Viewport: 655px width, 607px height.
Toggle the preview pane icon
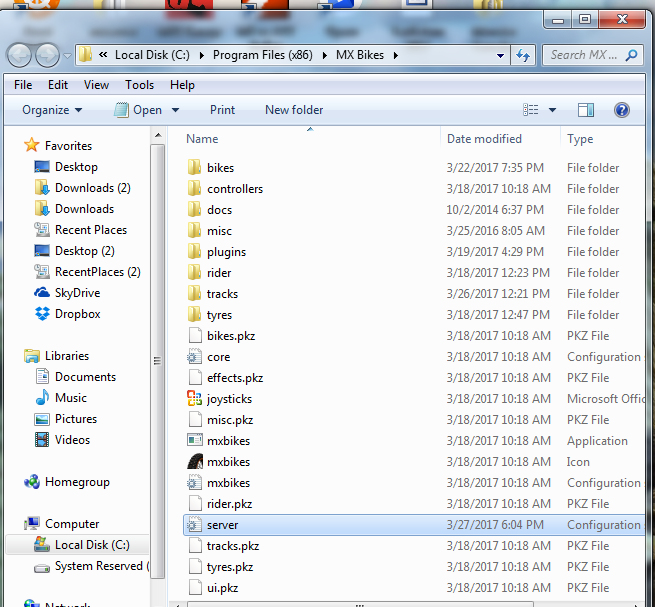click(586, 110)
